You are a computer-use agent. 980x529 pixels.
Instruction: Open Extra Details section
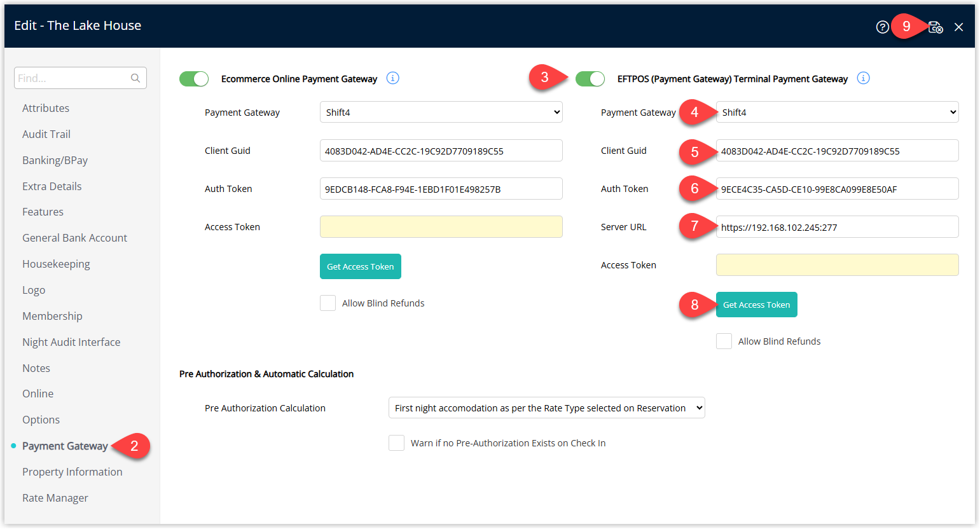coord(52,186)
